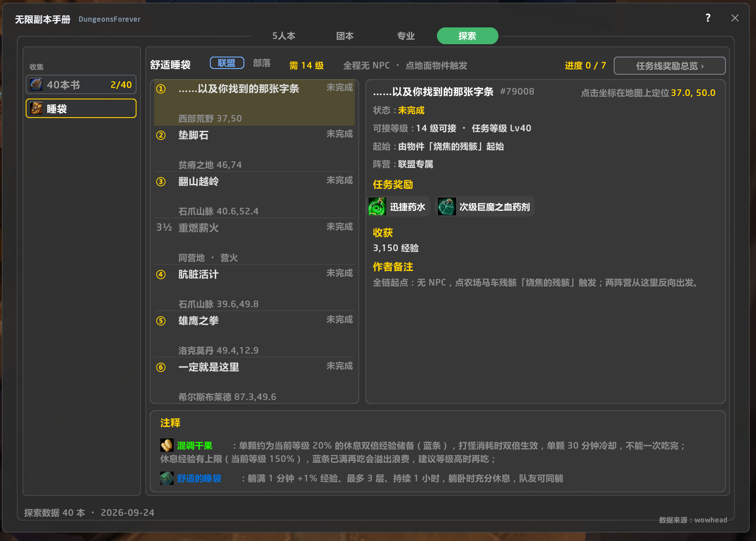
Task: Click the 舒适的睡袋 item link
Action: coord(199,478)
